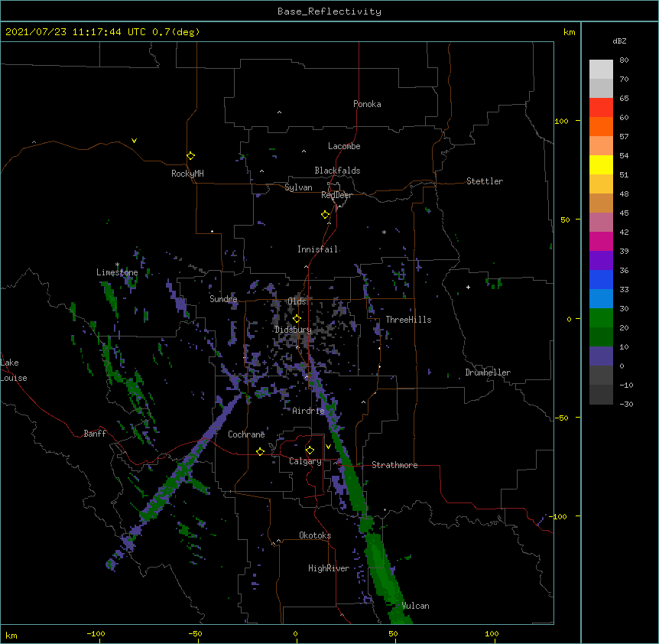Click the yellow diamond marker above RockyMH
Viewport: 659px width, 644px height.
(x=191, y=156)
